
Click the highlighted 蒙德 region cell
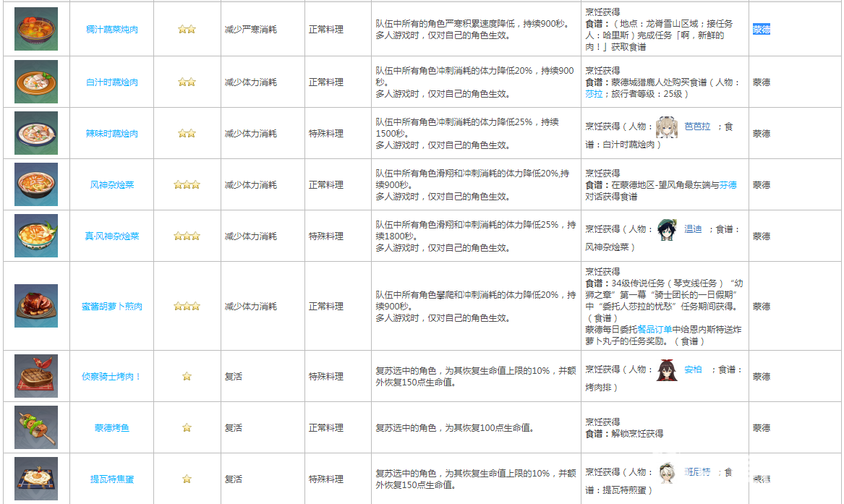[x=761, y=30]
